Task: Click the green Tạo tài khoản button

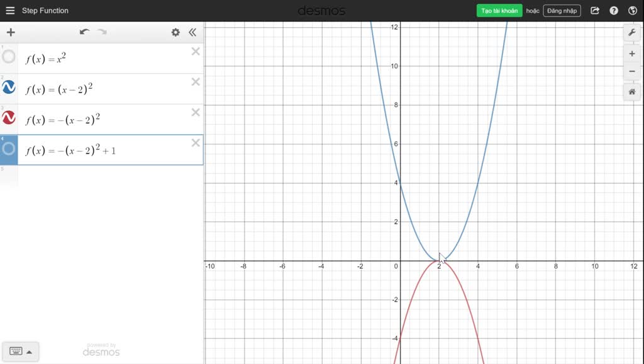Action: coord(499,10)
